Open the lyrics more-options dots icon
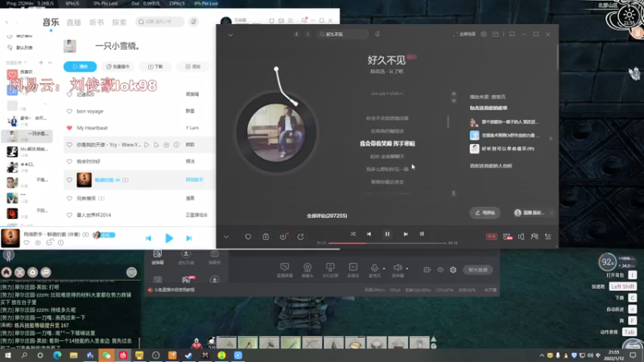The width and height of the screenshot is (644, 362). [x=453, y=193]
